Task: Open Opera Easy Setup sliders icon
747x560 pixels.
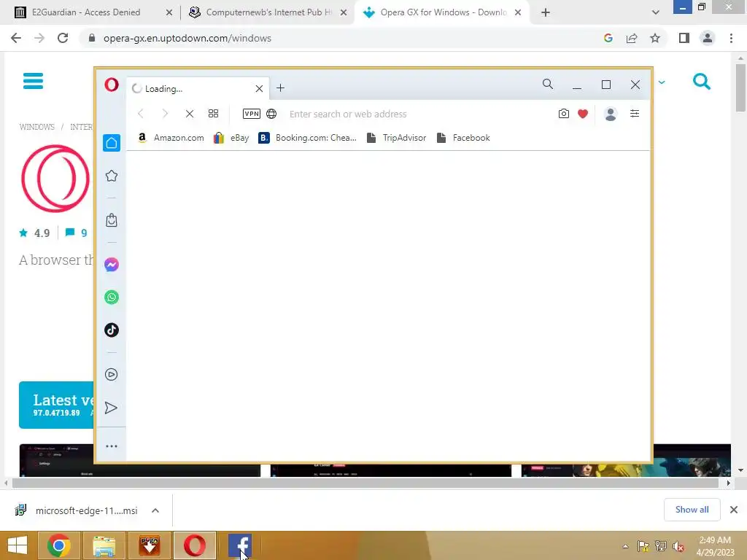Action: [635, 113]
